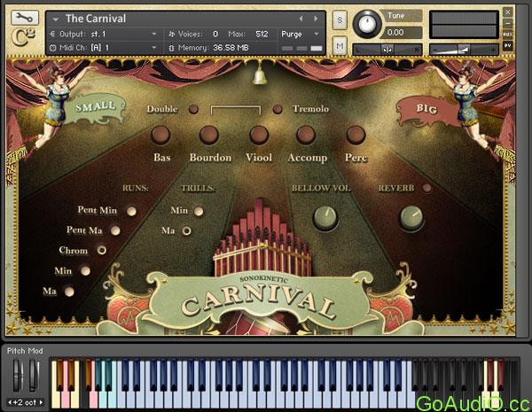Viewport: 532px width, 412px height.
Task: Go to previous instrument with left arrow
Action: point(301,19)
